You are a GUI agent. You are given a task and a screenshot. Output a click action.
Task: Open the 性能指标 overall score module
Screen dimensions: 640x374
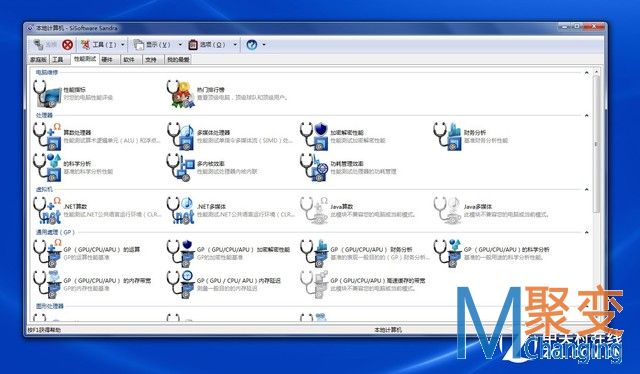(73, 94)
